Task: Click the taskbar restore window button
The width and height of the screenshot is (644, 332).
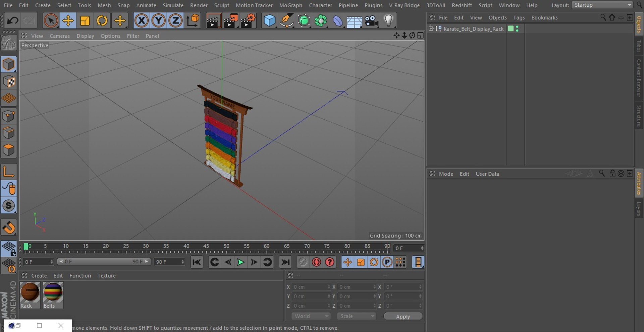Action: click(x=18, y=325)
